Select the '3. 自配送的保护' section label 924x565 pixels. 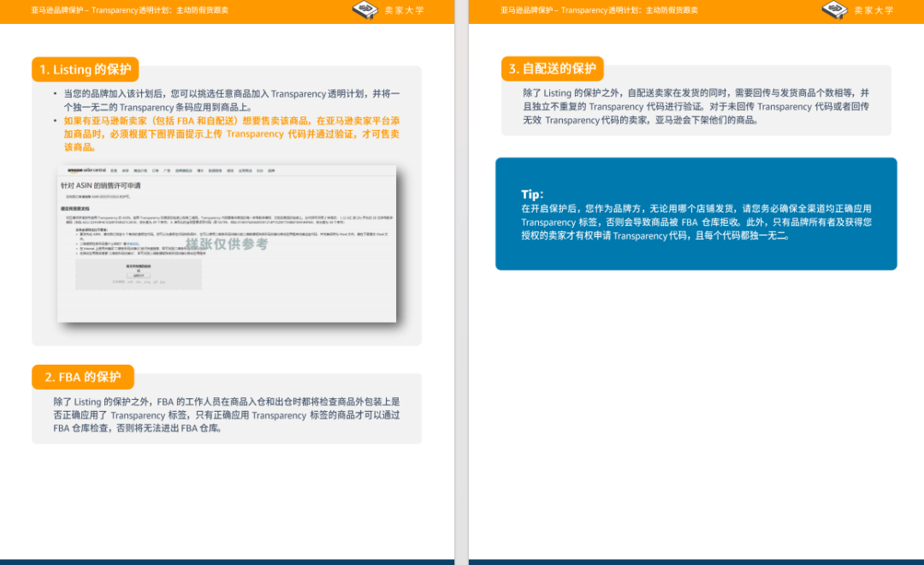coord(553,68)
